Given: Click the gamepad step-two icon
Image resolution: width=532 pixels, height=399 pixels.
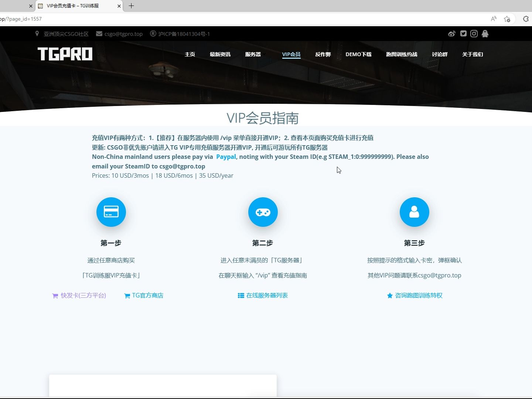Looking at the screenshot, I should pos(263,212).
